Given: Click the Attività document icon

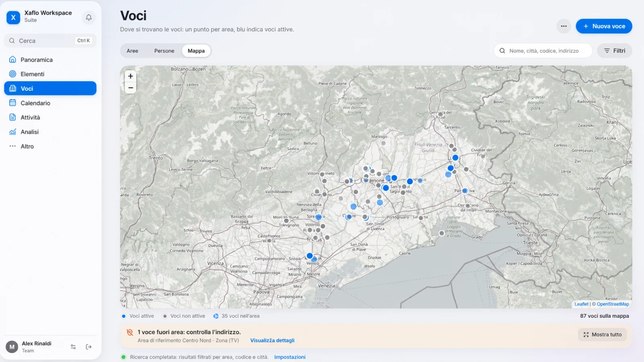Looking at the screenshot, I should pyautogui.click(x=12, y=117).
